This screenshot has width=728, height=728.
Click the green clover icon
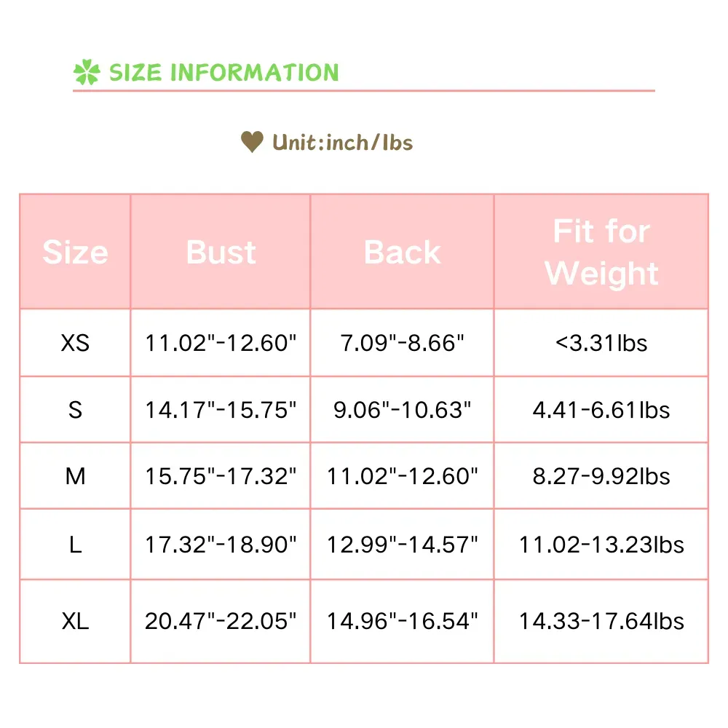(x=86, y=73)
